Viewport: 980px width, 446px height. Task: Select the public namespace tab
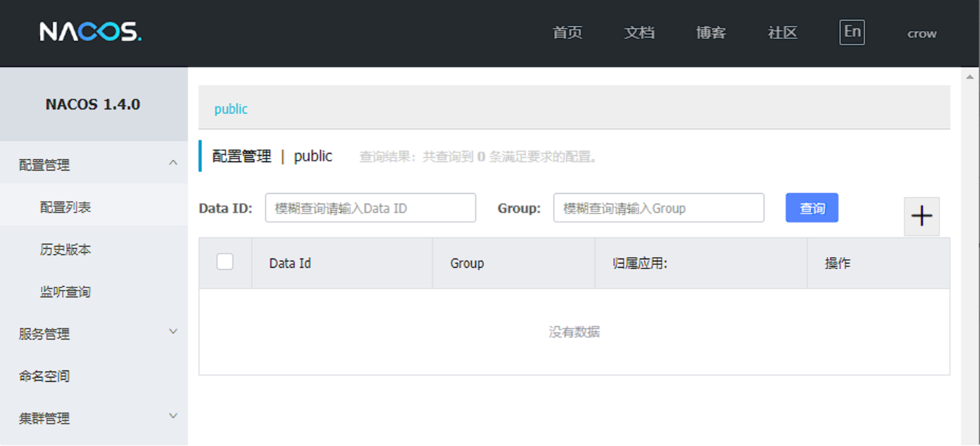(231, 109)
